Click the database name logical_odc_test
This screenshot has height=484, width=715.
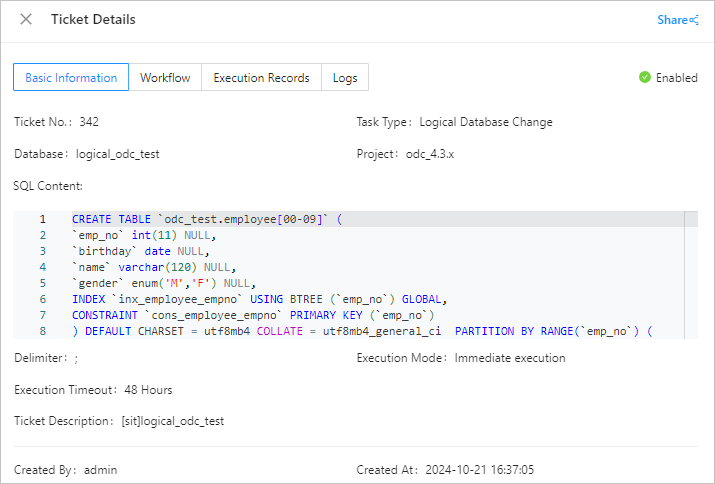pyautogui.click(x=117, y=154)
